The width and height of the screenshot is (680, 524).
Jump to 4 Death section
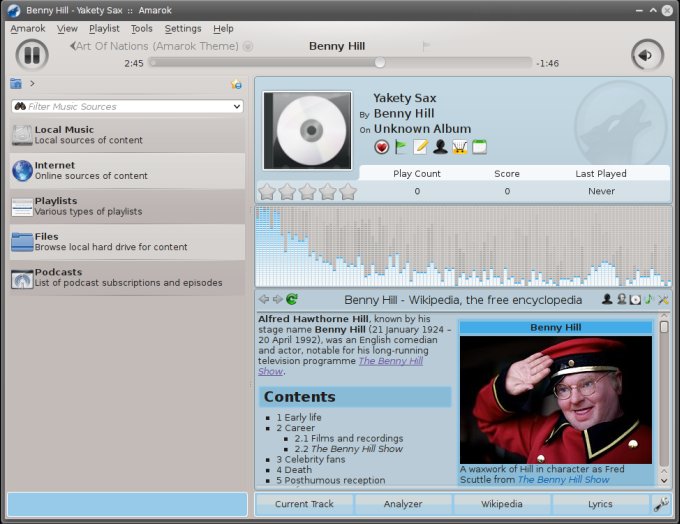pos(294,470)
